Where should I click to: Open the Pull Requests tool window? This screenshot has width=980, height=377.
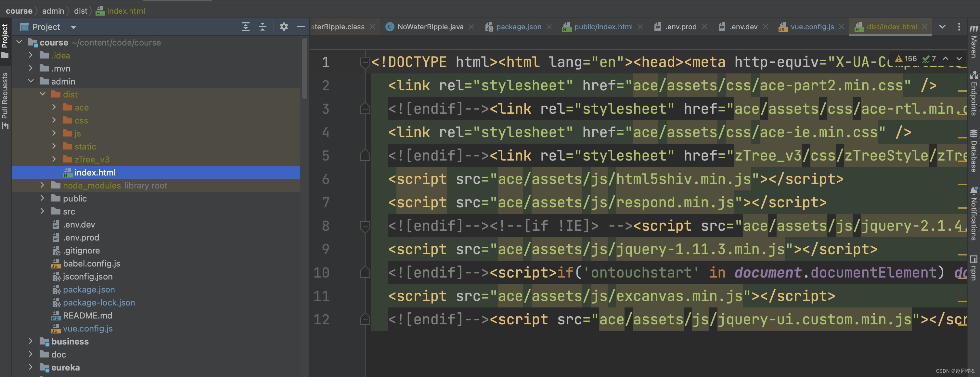click(5, 100)
